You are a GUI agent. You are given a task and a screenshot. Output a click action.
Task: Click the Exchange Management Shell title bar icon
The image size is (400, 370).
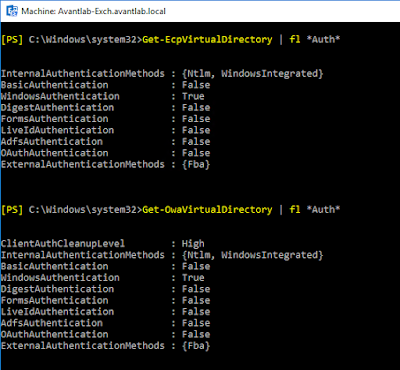12,11
